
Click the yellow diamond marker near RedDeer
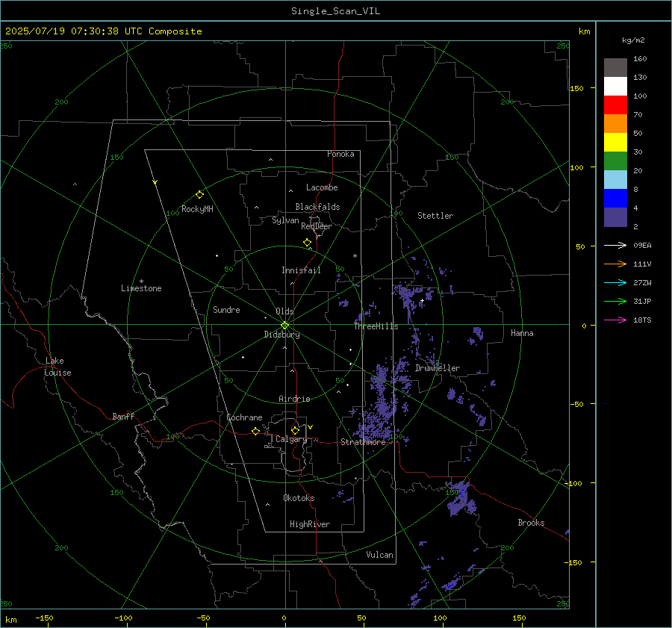pyautogui.click(x=307, y=243)
